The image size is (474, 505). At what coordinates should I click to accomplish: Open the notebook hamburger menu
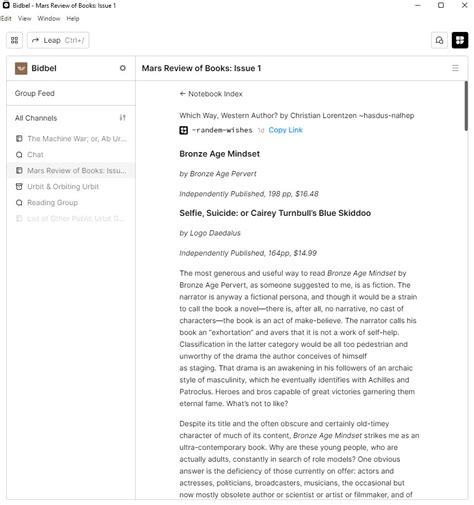coord(455,68)
